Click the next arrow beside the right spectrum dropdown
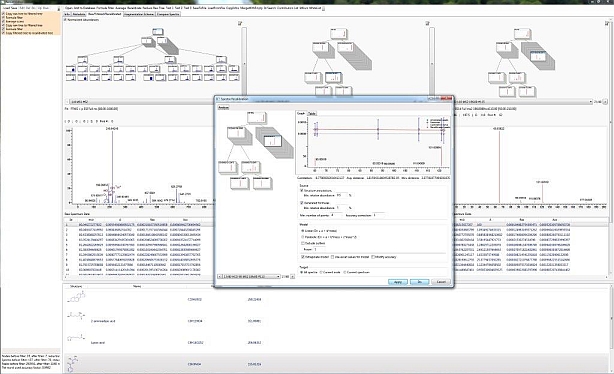 605,102
